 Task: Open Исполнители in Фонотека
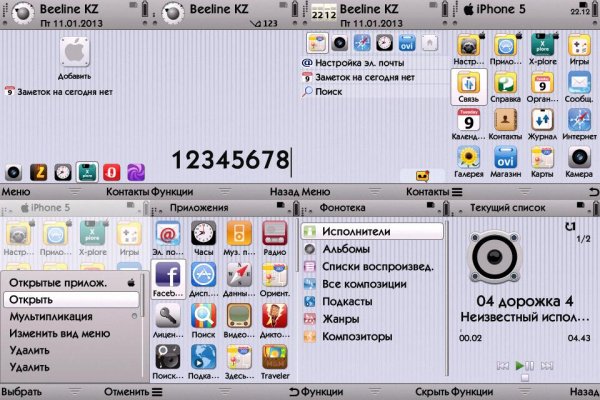tap(372, 231)
